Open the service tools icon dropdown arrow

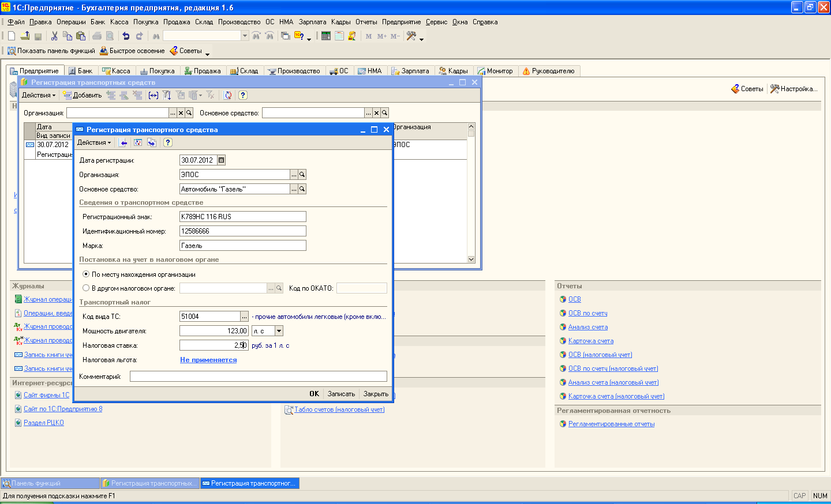point(421,39)
